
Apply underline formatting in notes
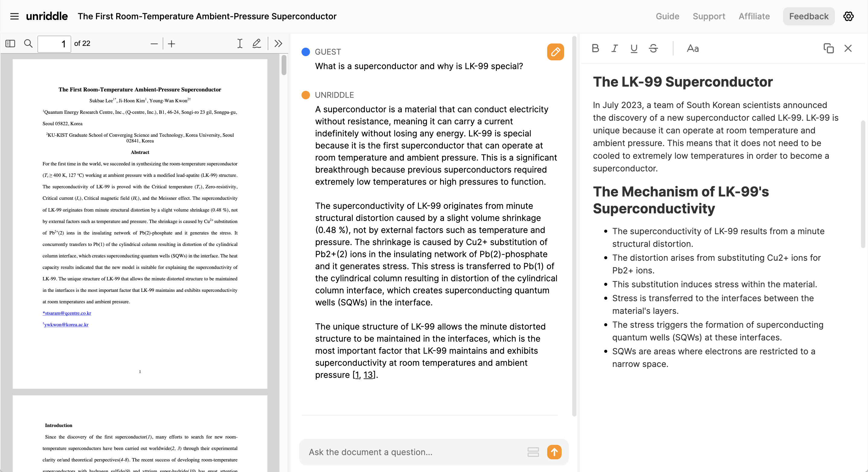pyautogui.click(x=634, y=49)
